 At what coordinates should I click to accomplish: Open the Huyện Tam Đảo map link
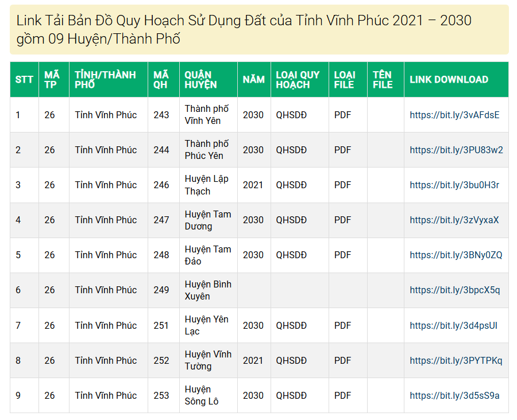(456, 255)
